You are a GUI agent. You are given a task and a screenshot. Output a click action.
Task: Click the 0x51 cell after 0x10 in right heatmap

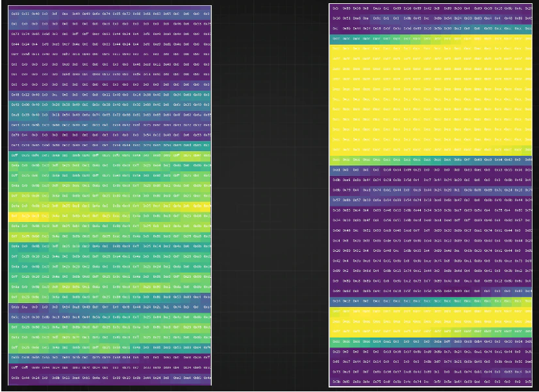(x=346, y=19)
